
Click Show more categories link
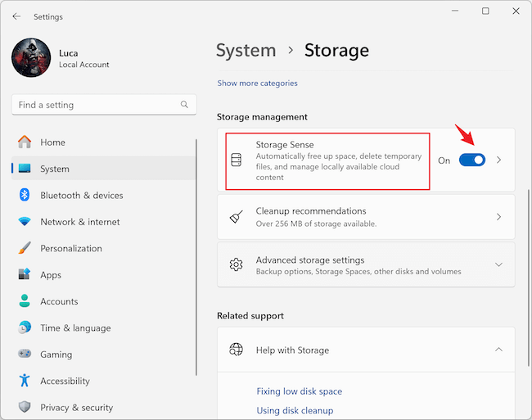pos(257,84)
